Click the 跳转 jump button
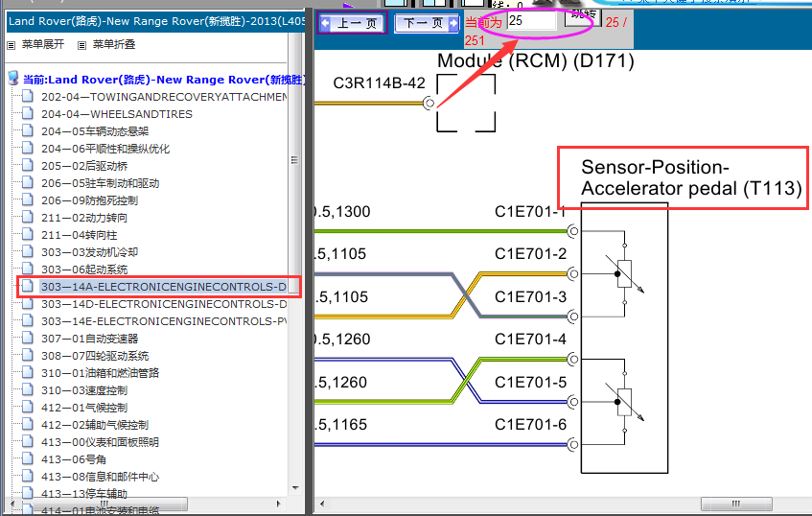This screenshot has height=516, width=812. (x=583, y=16)
